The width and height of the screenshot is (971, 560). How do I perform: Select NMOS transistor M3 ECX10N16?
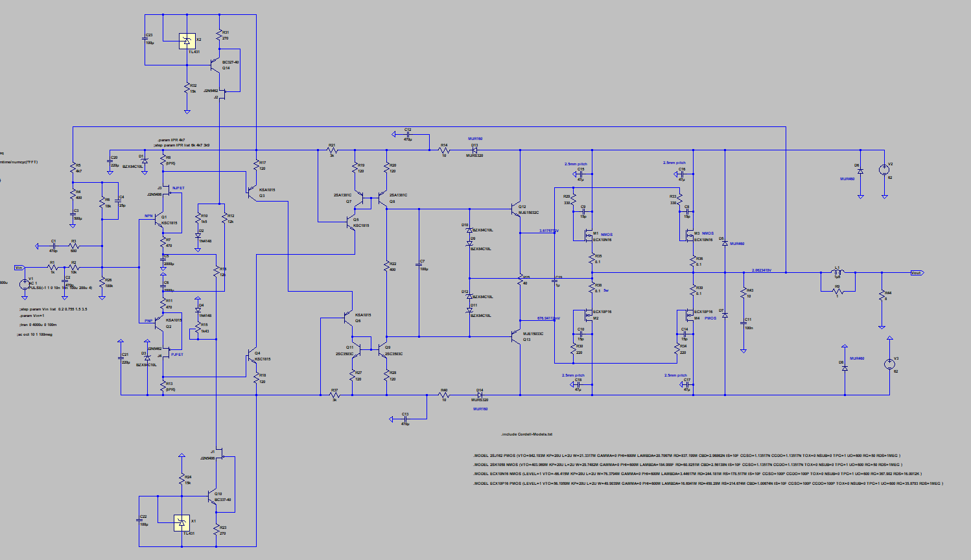(690, 235)
